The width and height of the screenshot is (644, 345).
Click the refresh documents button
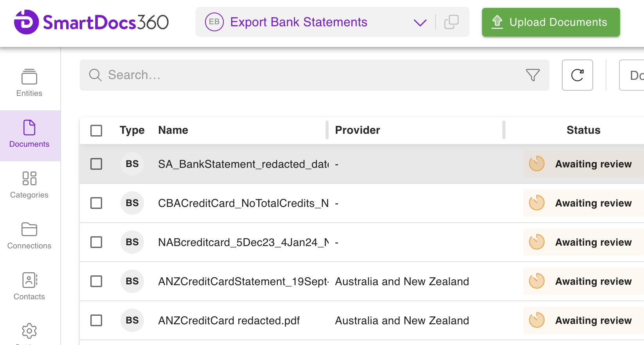(x=577, y=75)
